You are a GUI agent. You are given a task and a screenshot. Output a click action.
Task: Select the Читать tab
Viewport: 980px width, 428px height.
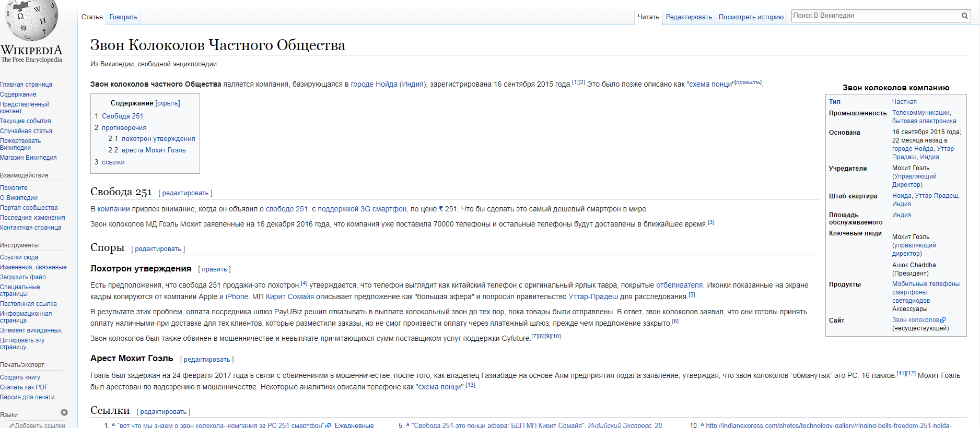coord(648,17)
